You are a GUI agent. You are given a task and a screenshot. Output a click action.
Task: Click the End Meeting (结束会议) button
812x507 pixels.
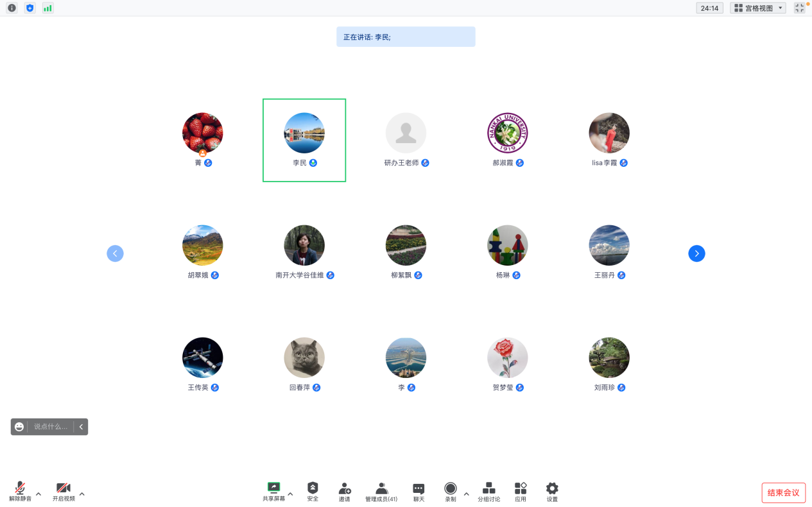[783, 493]
